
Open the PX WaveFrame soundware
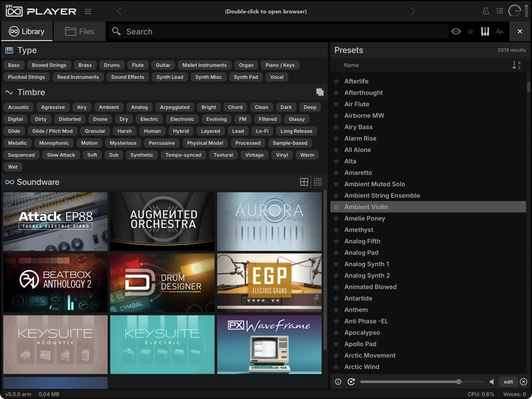(269, 344)
